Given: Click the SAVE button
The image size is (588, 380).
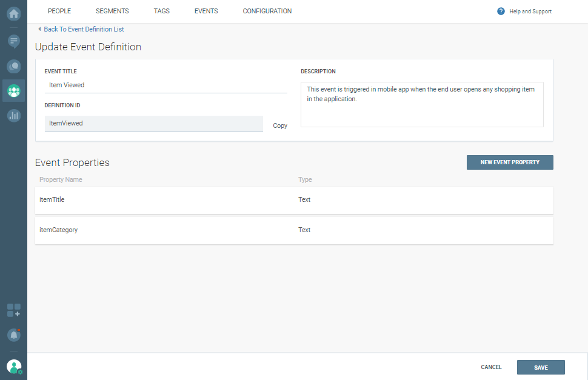Looking at the screenshot, I should coord(541,367).
